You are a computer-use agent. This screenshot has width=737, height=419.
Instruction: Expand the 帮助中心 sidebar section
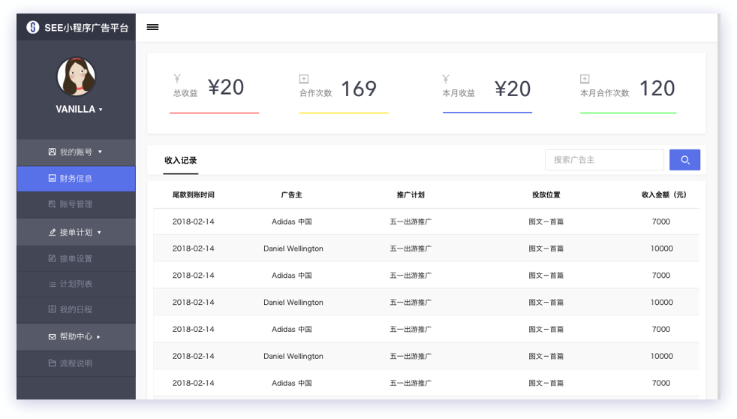[x=76, y=337]
